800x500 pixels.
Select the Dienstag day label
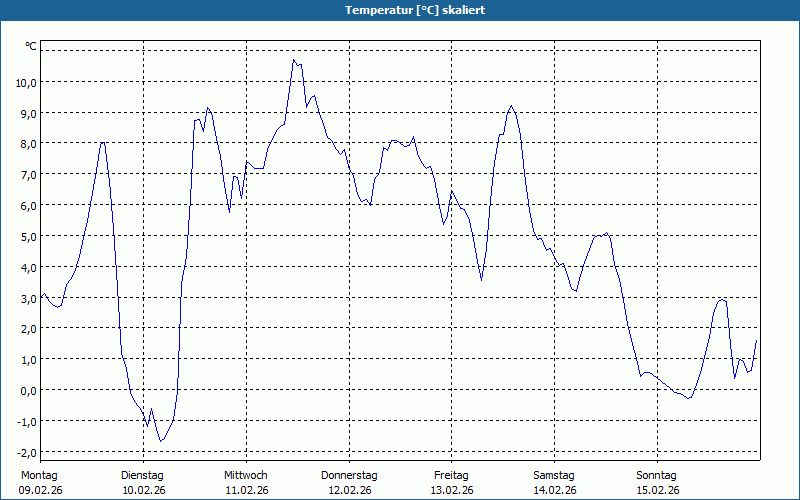(x=142, y=476)
